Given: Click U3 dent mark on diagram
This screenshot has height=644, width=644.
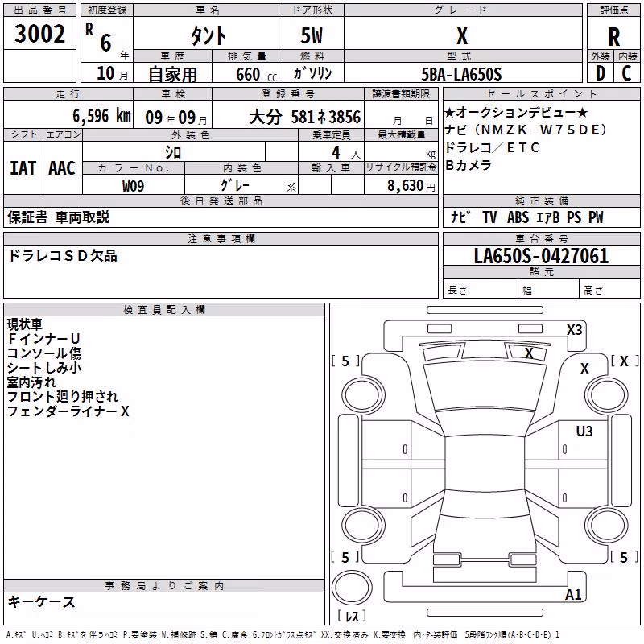Looking at the screenshot, I should (584, 431).
